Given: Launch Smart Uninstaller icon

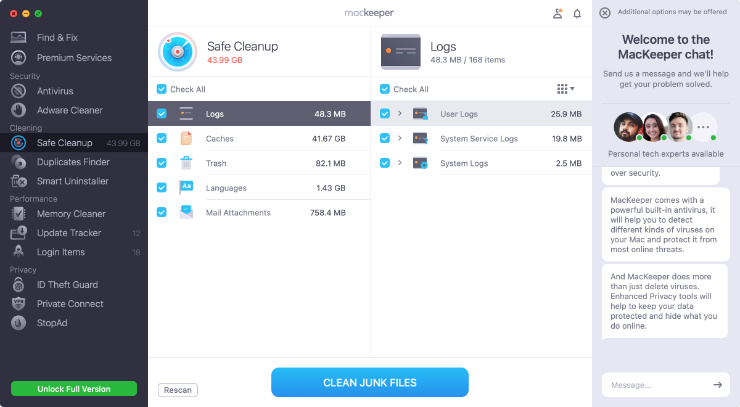Looking at the screenshot, I should 18,181.
